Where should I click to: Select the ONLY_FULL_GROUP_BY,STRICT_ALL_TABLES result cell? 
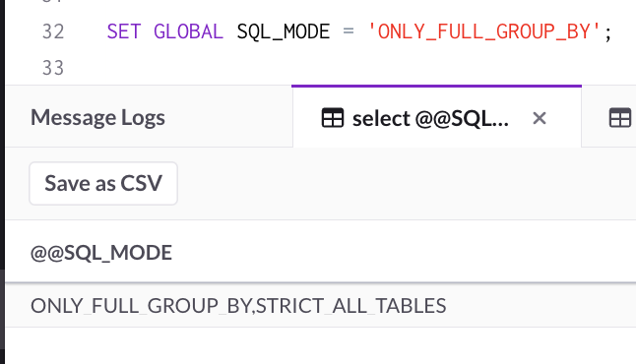tap(238, 306)
